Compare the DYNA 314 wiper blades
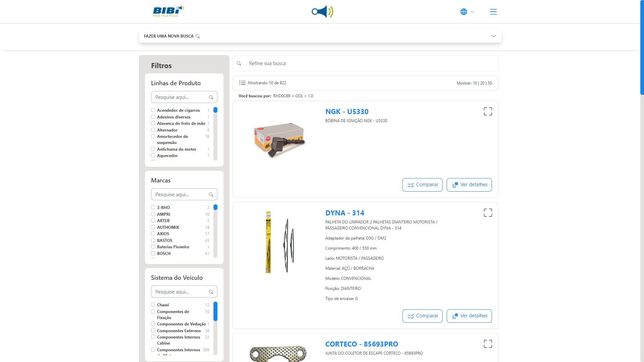The image size is (644, 362). [423, 316]
